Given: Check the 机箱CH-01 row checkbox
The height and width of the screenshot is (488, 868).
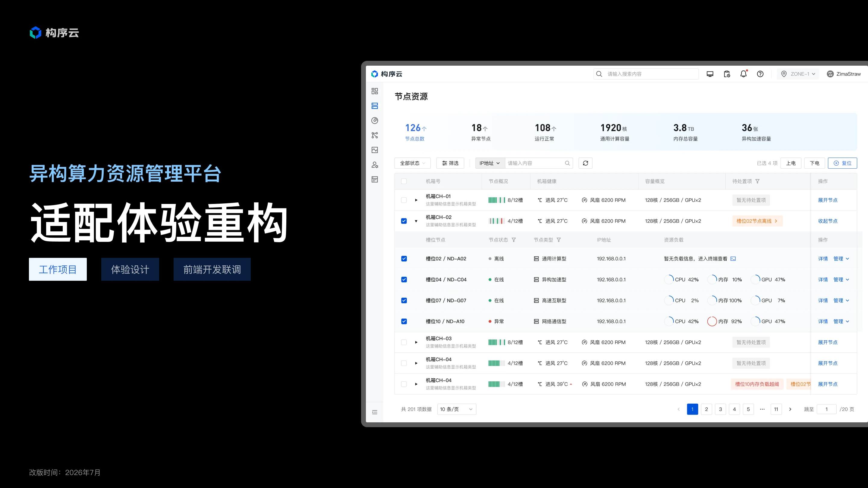Looking at the screenshot, I should coord(404,200).
